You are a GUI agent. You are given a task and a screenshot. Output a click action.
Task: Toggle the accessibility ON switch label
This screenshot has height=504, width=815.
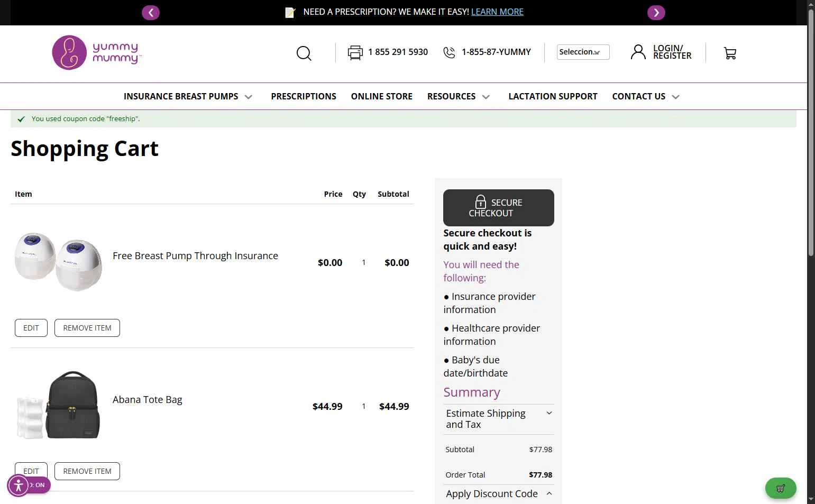point(40,485)
